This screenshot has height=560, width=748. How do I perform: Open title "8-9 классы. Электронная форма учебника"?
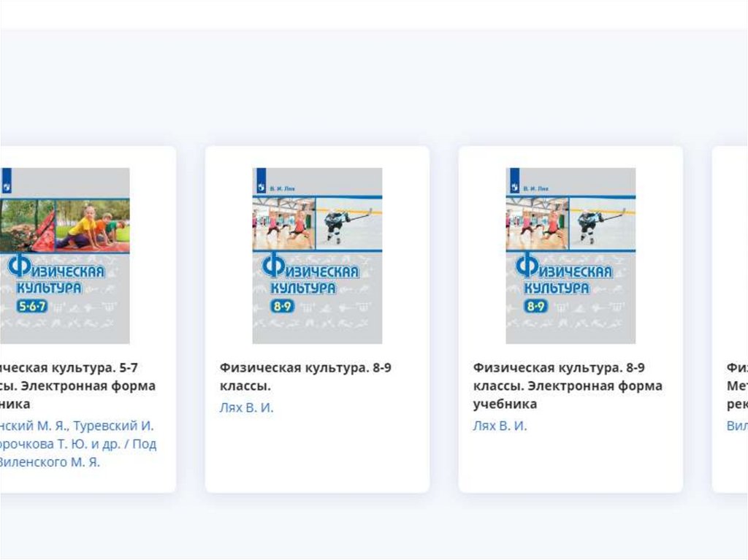point(568,386)
